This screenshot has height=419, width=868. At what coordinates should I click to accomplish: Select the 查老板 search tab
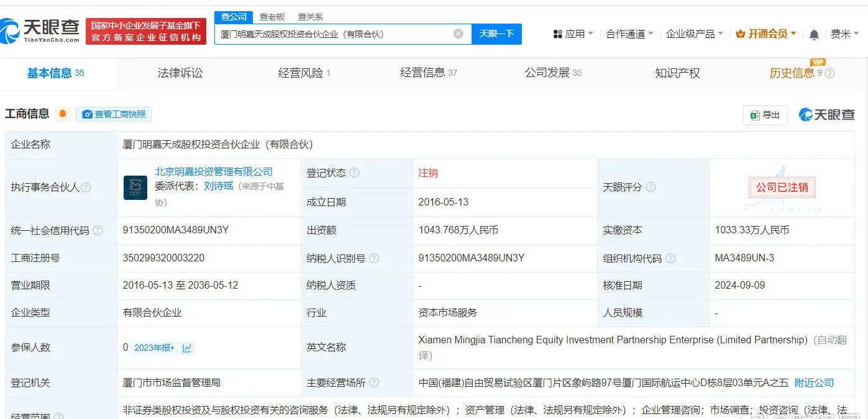point(272,17)
